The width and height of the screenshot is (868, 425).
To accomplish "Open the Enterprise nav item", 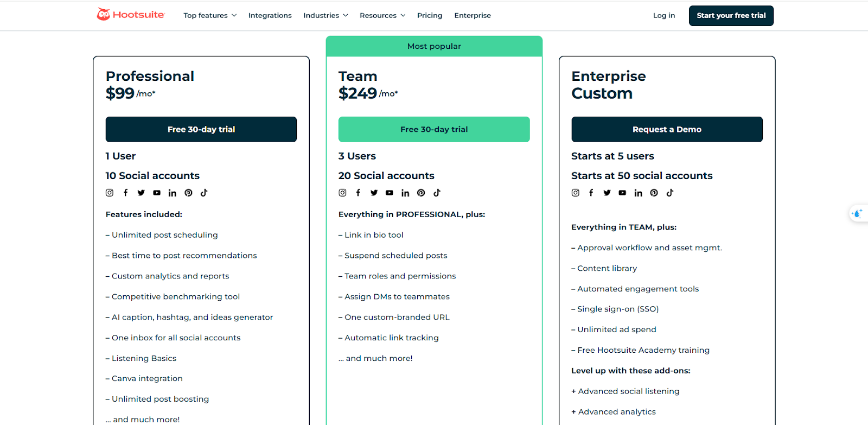I will coord(473,15).
